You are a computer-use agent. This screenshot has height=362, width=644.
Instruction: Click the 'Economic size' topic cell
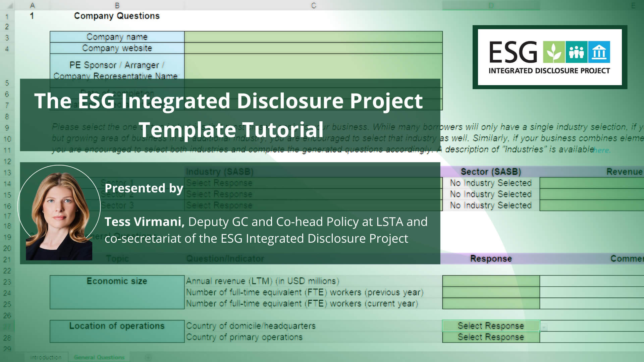[x=117, y=292]
